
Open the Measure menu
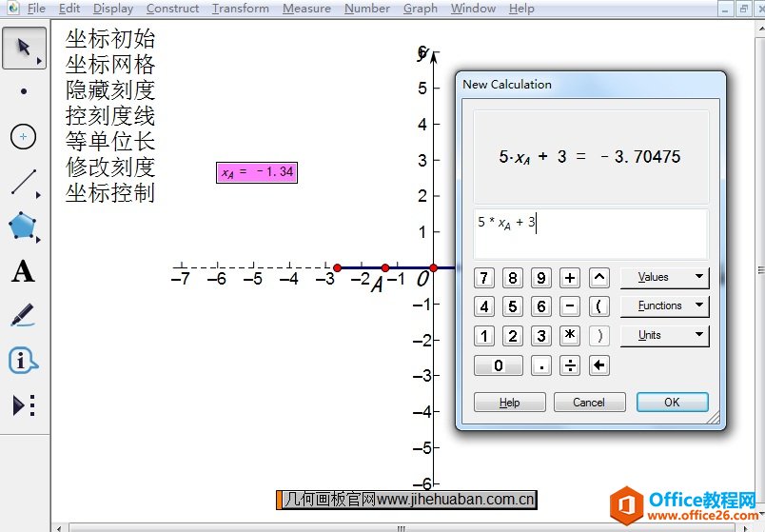[x=306, y=9]
